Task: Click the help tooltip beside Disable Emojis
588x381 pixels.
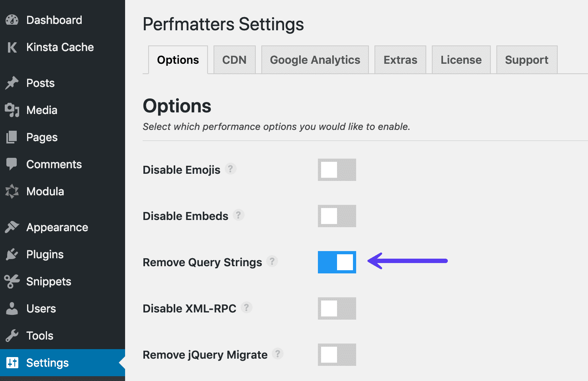Action: click(x=230, y=169)
